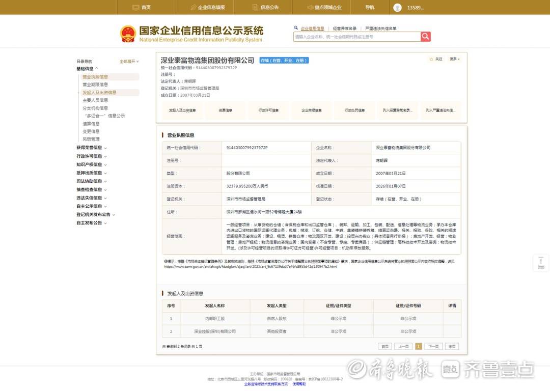
Task: Select 另册管理 in sidebar
Action: [x=91, y=139]
